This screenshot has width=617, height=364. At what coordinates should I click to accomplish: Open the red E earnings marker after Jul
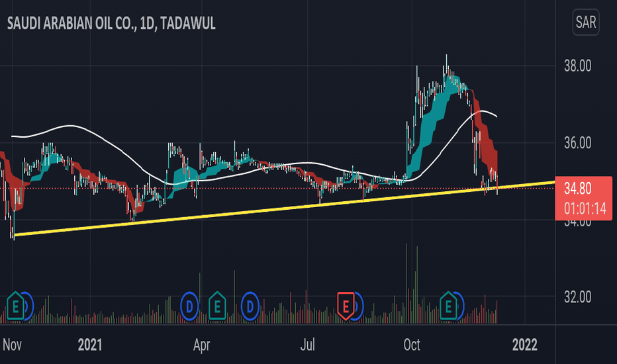346,306
